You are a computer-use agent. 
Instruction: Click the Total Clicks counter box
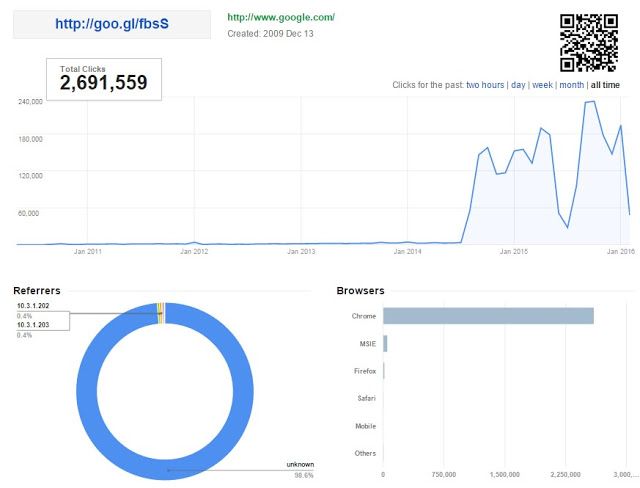tap(104, 78)
